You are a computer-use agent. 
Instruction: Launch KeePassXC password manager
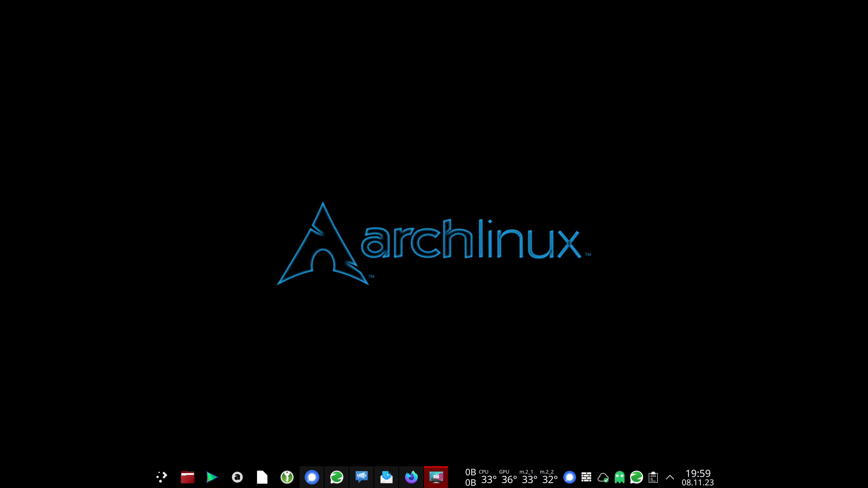click(x=287, y=477)
